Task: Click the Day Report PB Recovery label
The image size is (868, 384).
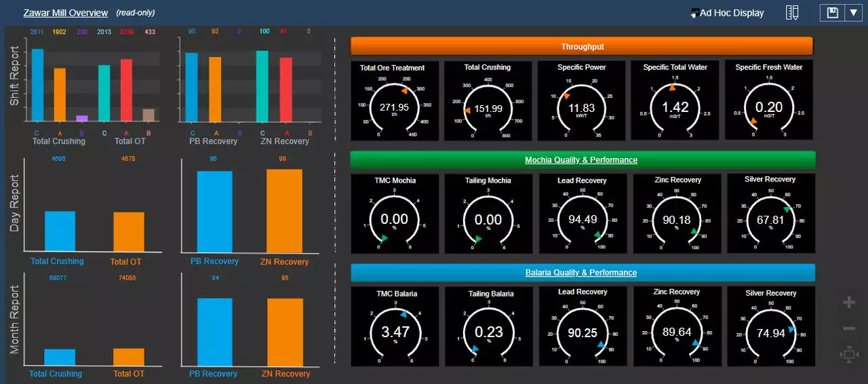Action: [214, 261]
